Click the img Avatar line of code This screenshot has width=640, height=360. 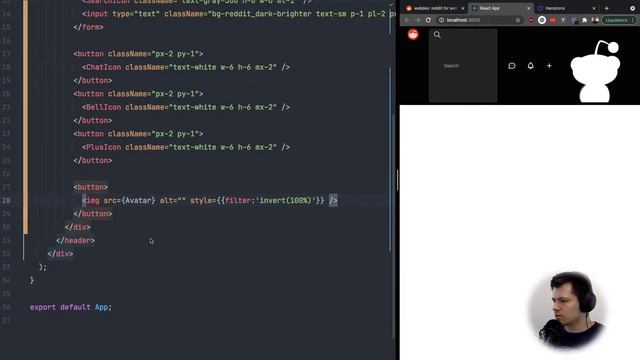tap(209, 200)
